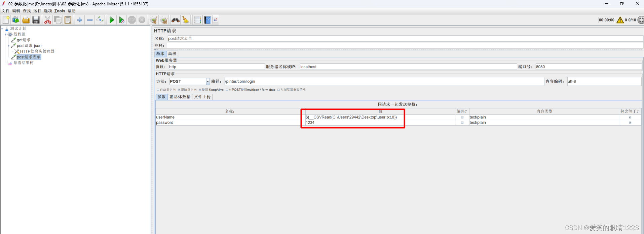Save the test plan with floppy icon

coord(36,20)
